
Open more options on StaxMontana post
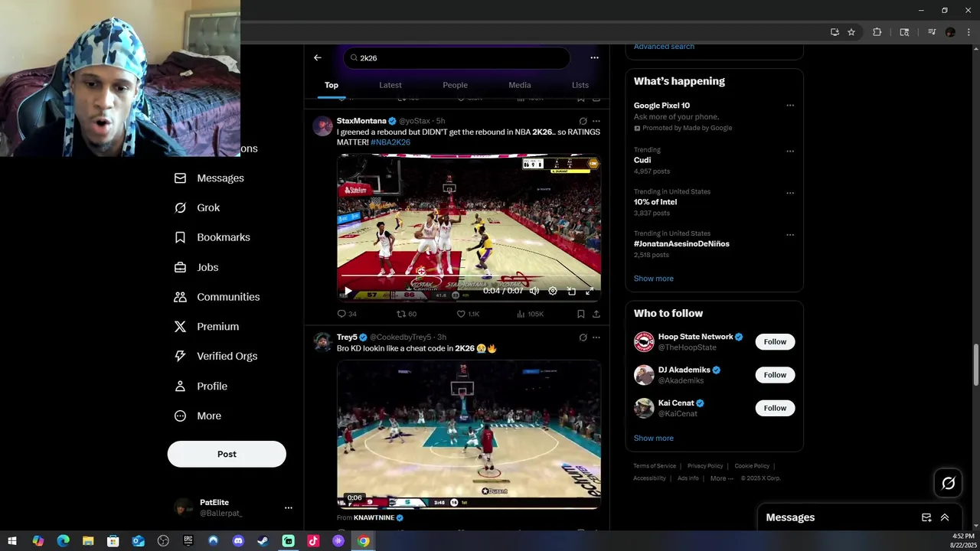pos(596,121)
